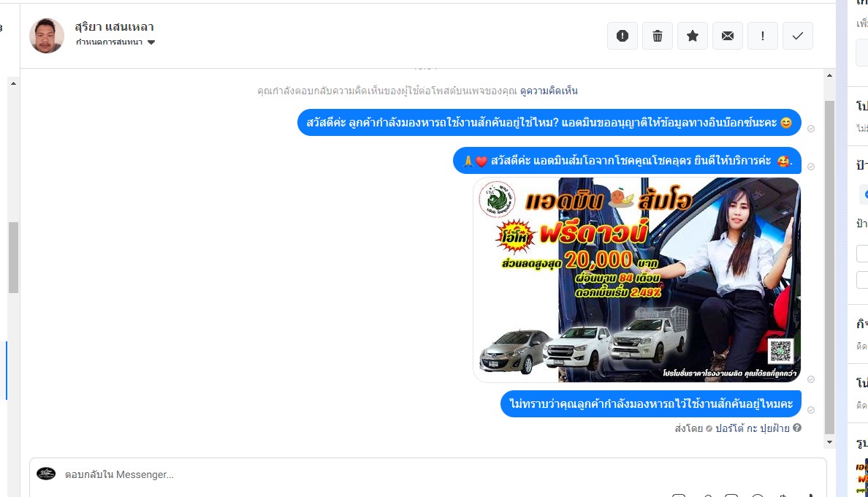The height and width of the screenshot is (497, 868).
Task: Click delivered status icon beside แอดมินส้มโอ message
Action: 811,167
